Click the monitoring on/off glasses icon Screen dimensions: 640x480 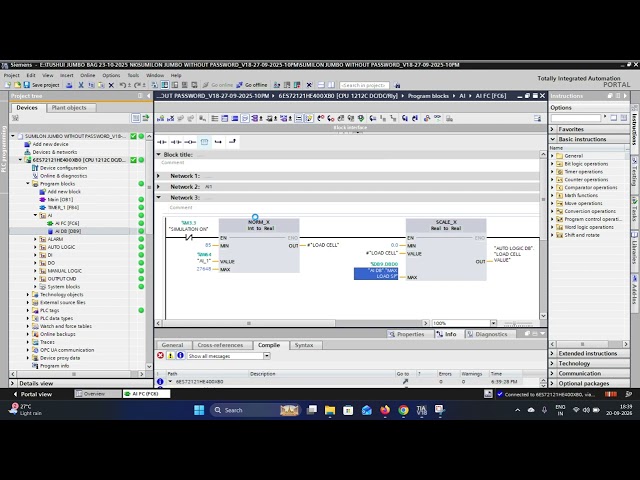437,118
